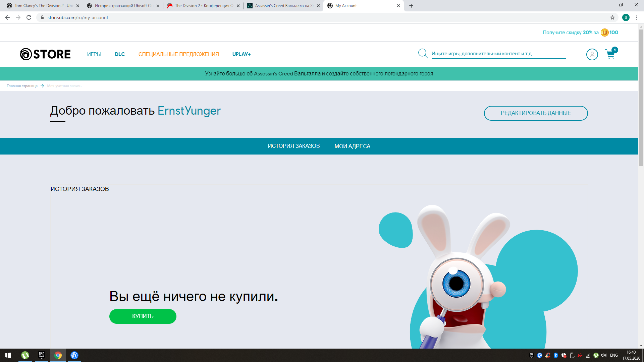
Task: Bookmark page with the star icon
Action: coord(612,17)
